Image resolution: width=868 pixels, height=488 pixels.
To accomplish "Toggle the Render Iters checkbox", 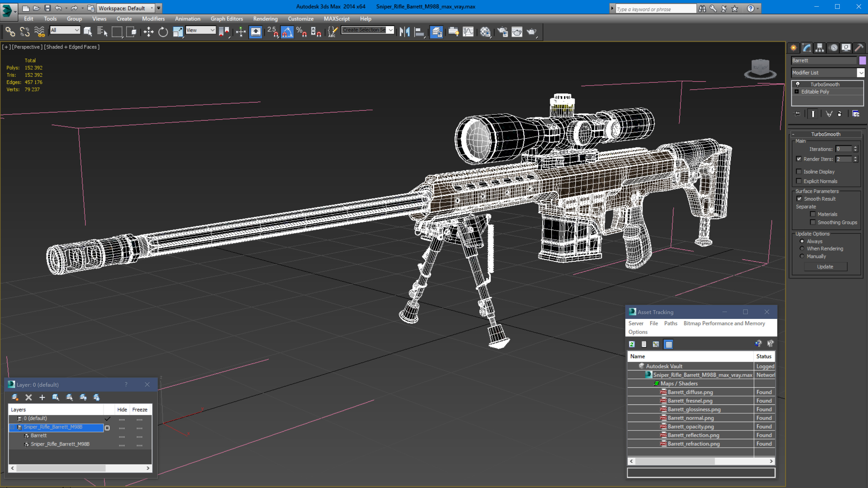I will 799,159.
